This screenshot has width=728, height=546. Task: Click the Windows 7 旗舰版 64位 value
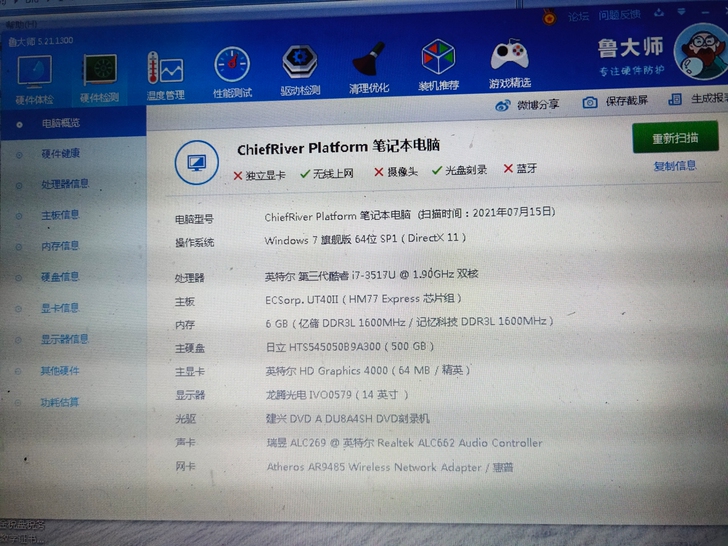pyautogui.click(x=365, y=239)
